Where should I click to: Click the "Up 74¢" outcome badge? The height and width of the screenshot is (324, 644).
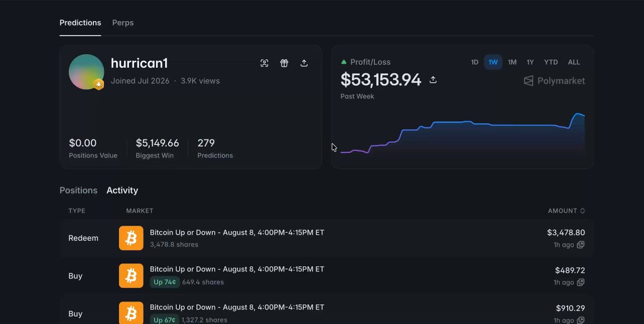pyautogui.click(x=165, y=282)
